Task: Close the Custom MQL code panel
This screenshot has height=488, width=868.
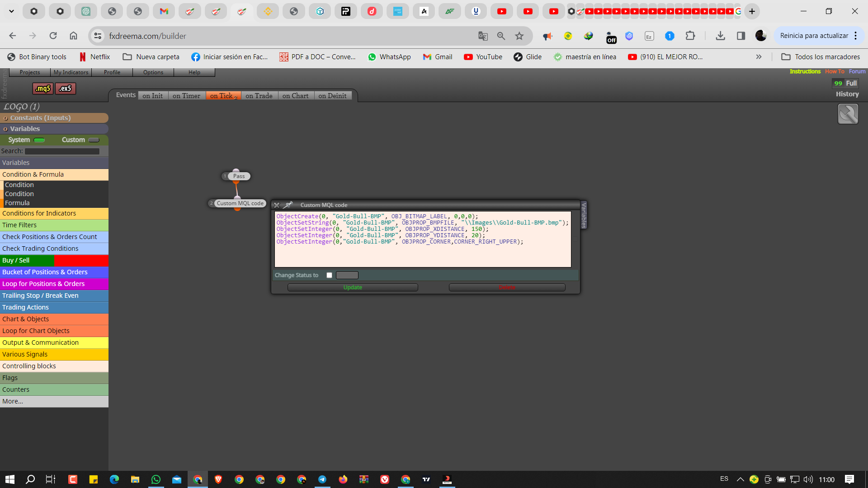Action: pyautogui.click(x=277, y=205)
